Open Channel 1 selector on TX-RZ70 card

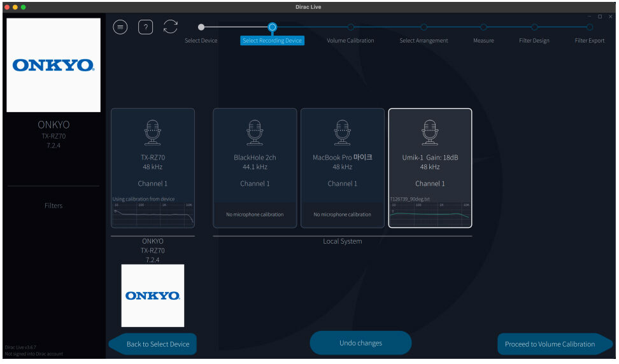[x=153, y=184]
